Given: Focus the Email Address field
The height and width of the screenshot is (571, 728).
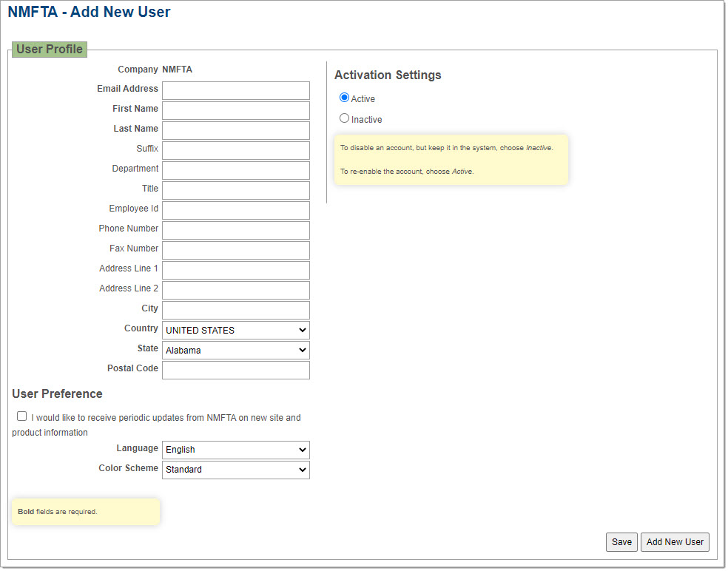Looking at the screenshot, I should 236,91.
